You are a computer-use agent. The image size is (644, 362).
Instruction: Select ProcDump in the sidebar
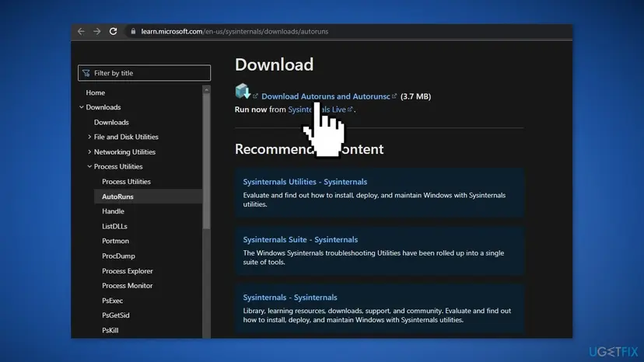tap(118, 256)
